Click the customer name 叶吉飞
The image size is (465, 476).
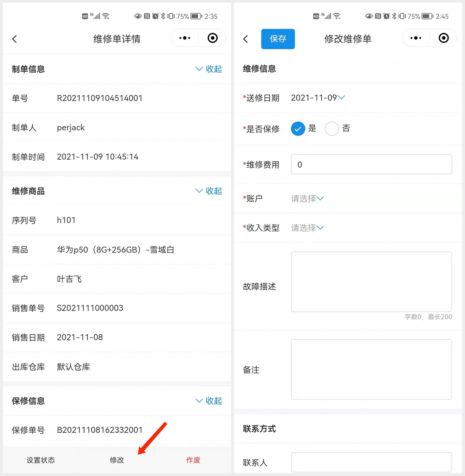coord(69,279)
